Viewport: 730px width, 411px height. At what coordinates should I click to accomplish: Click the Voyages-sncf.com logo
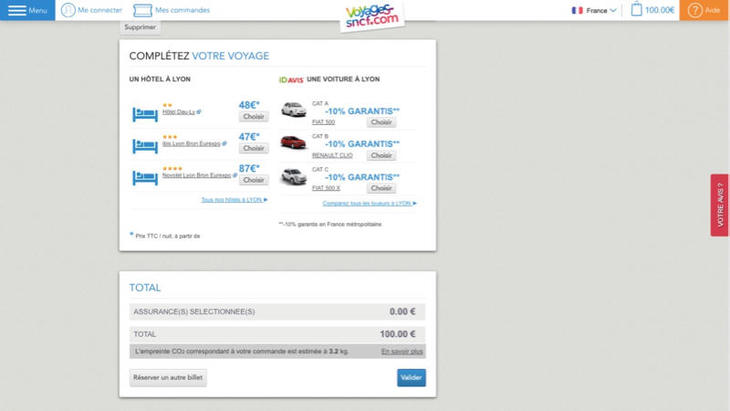(372, 14)
